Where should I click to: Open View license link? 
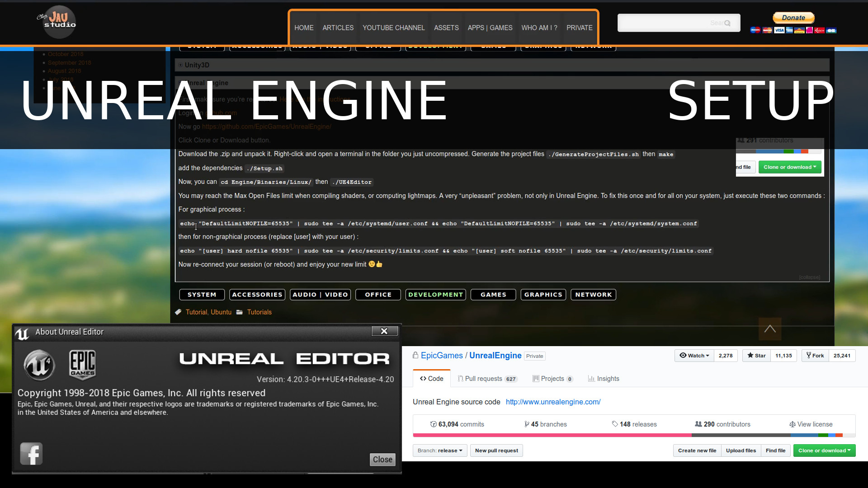pyautogui.click(x=811, y=424)
